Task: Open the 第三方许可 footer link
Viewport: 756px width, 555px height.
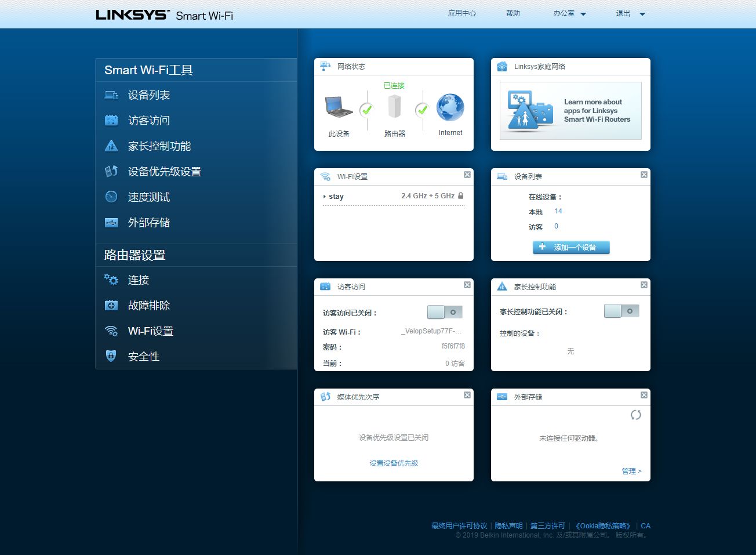Action: click(548, 526)
